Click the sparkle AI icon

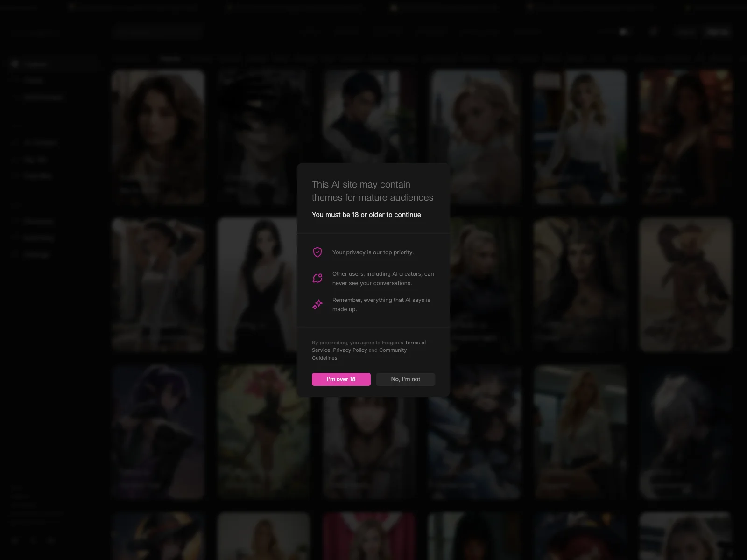(317, 305)
